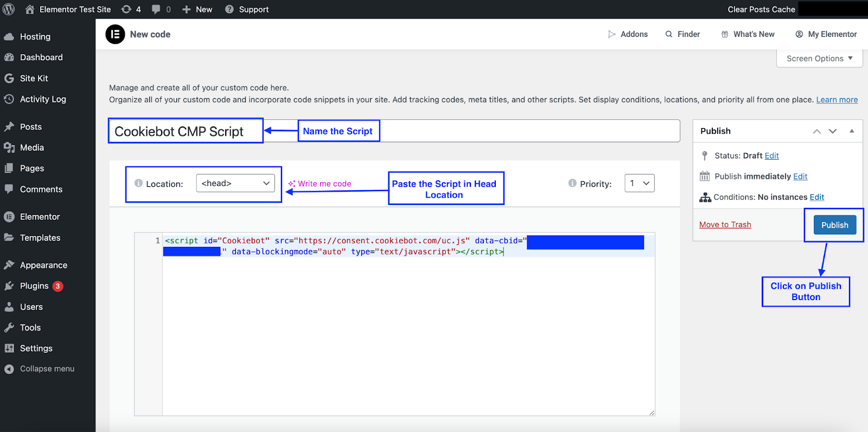Click the updates icon showing 4
This screenshot has width=868, height=432.
click(126, 9)
